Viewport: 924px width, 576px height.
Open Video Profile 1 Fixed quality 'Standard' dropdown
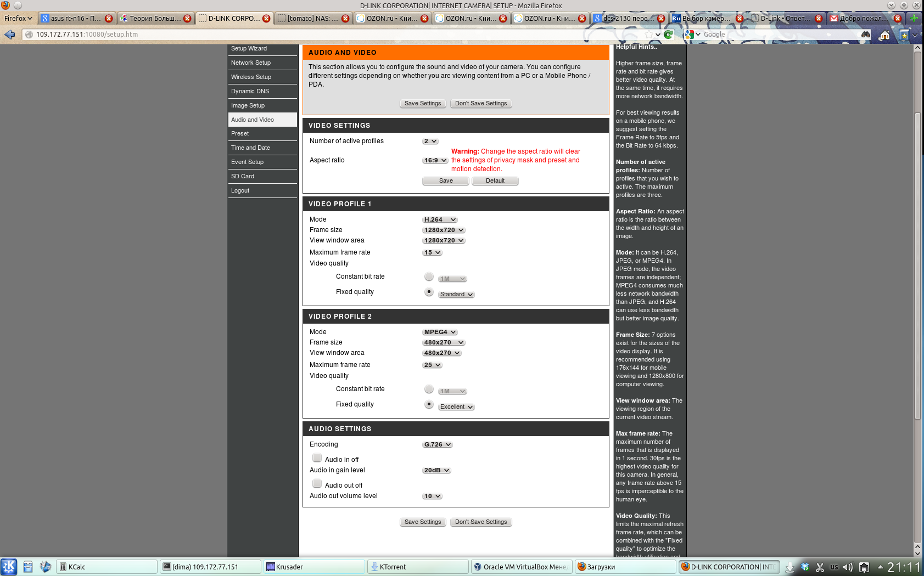pos(456,295)
